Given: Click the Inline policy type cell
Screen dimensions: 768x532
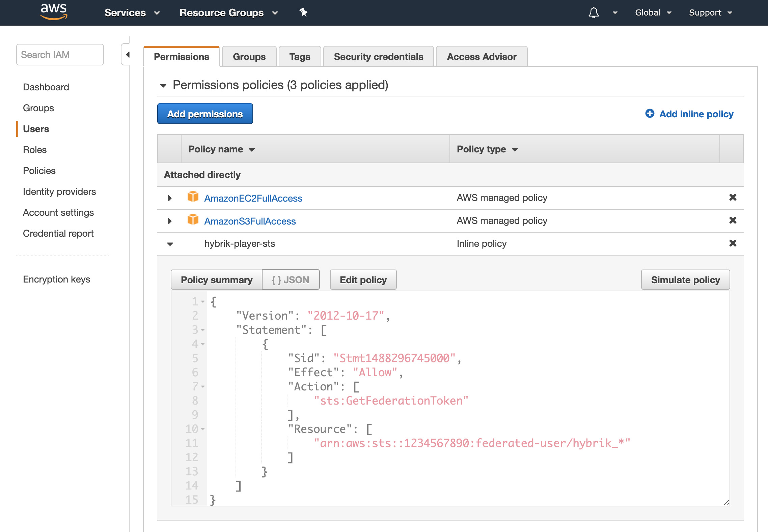Looking at the screenshot, I should (x=482, y=243).
